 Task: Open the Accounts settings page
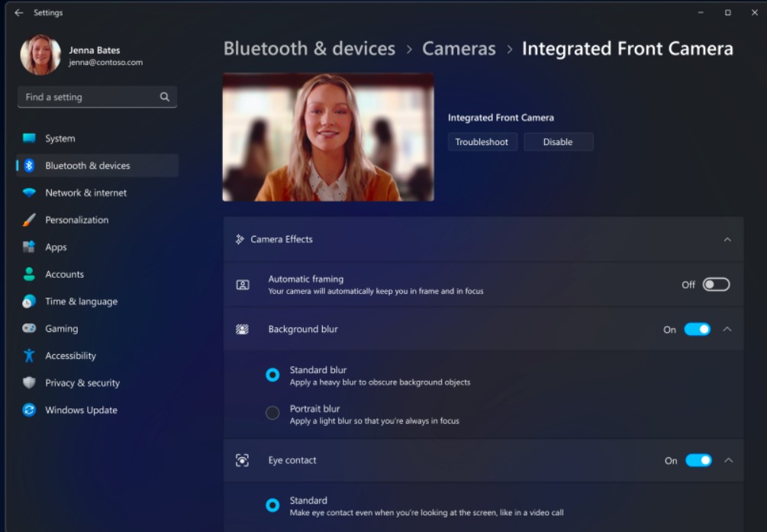(98, 274)
